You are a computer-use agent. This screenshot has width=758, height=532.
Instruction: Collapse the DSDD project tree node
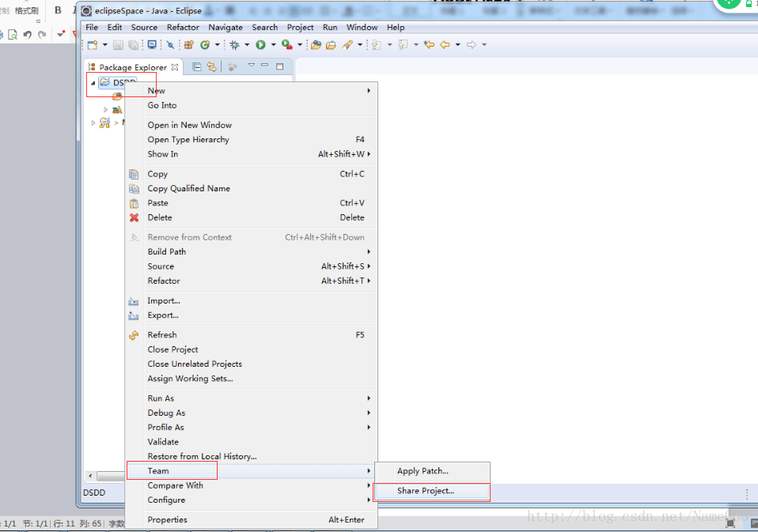[93, 83]
